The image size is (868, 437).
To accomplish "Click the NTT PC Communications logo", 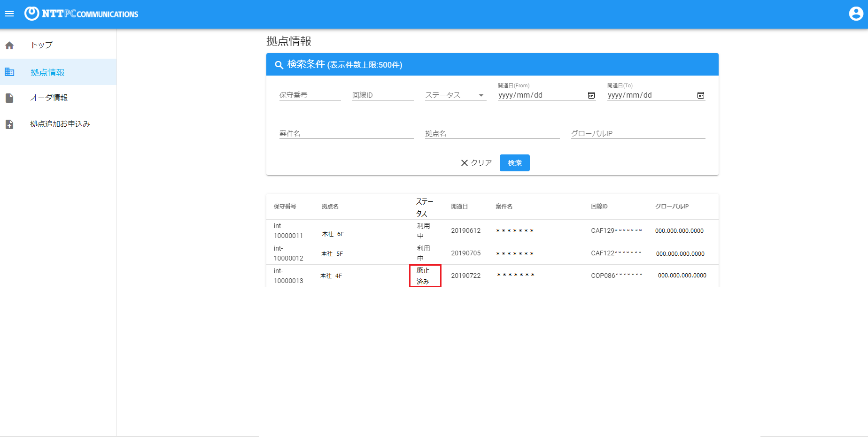I will (x=81, y=14).
